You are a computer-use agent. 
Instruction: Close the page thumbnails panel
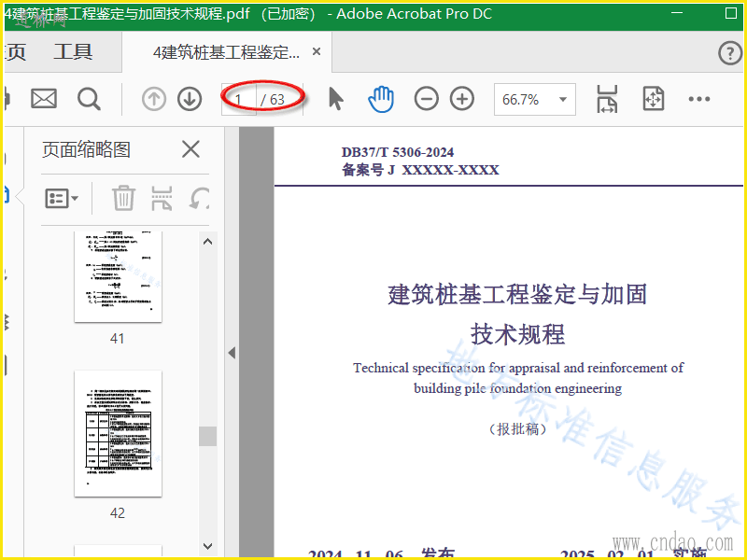pos(190,149)
